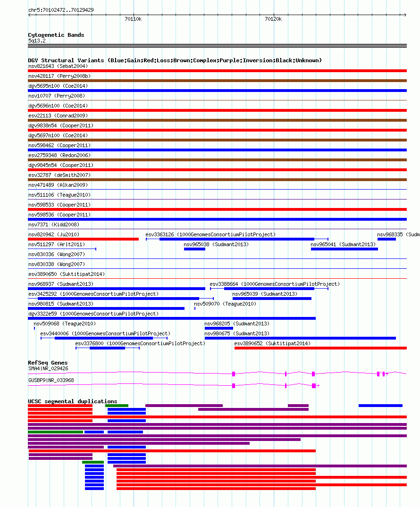The height and width of the screenshot is (507, 420).
Task: Select the esv2759348 (Redon2006) label
Action: coord(59,155)
